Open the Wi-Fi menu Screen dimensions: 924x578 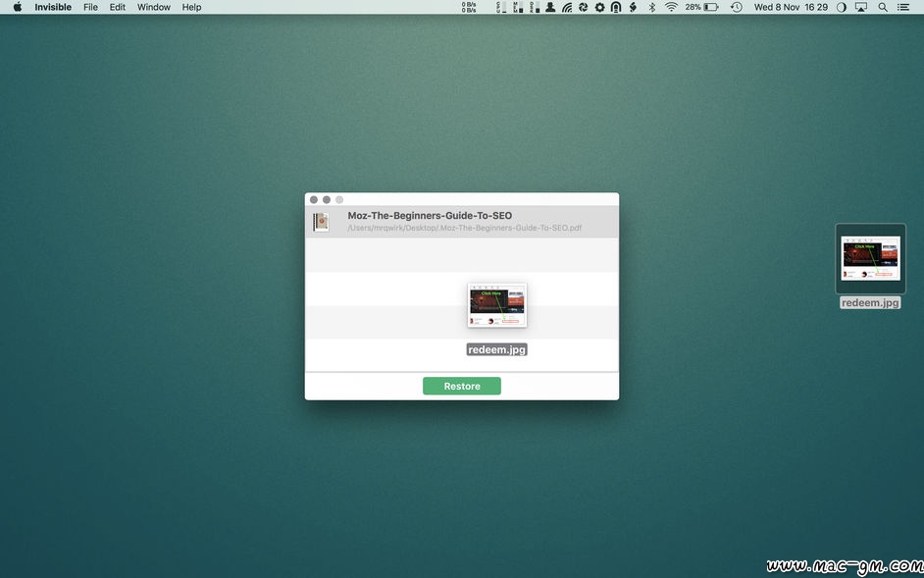671,7
